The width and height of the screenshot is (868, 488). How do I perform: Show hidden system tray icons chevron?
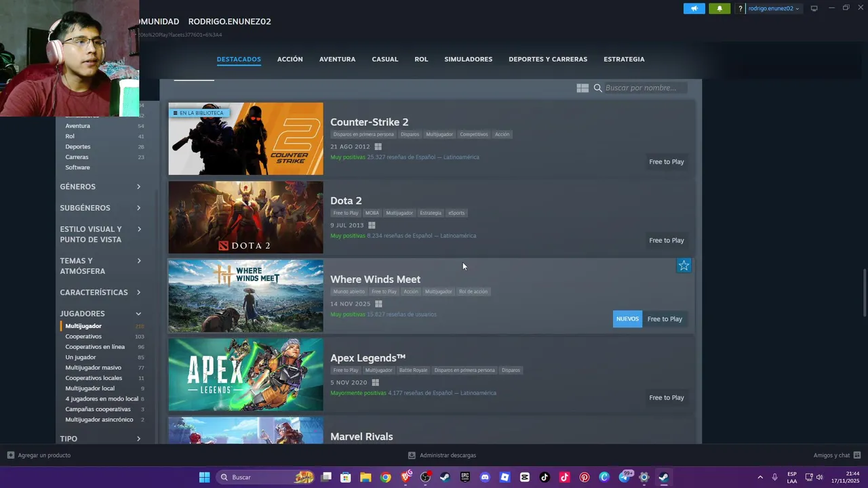point(759,477)
